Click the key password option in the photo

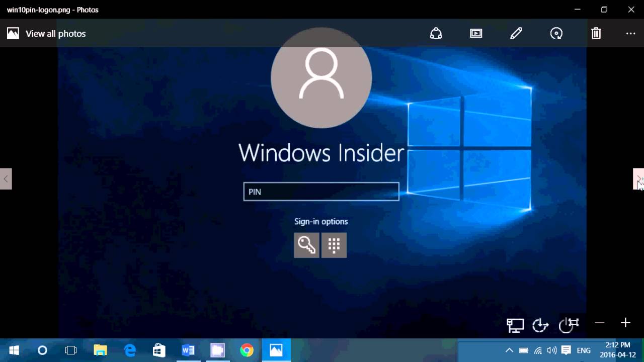(306, 245)
